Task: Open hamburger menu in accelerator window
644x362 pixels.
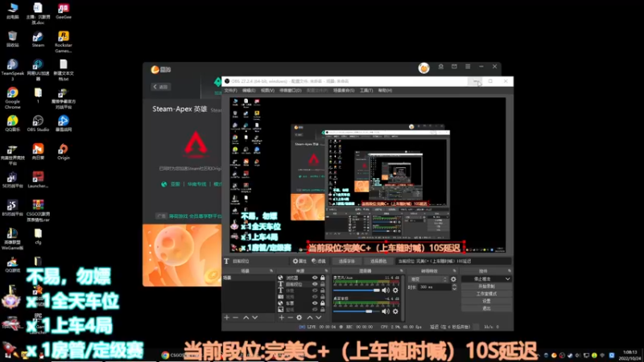Action: tap(468, 66)
